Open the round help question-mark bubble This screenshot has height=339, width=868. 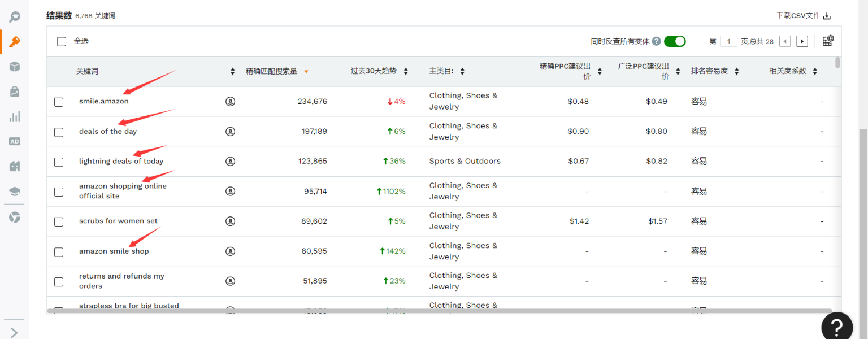tap(837, 327)
